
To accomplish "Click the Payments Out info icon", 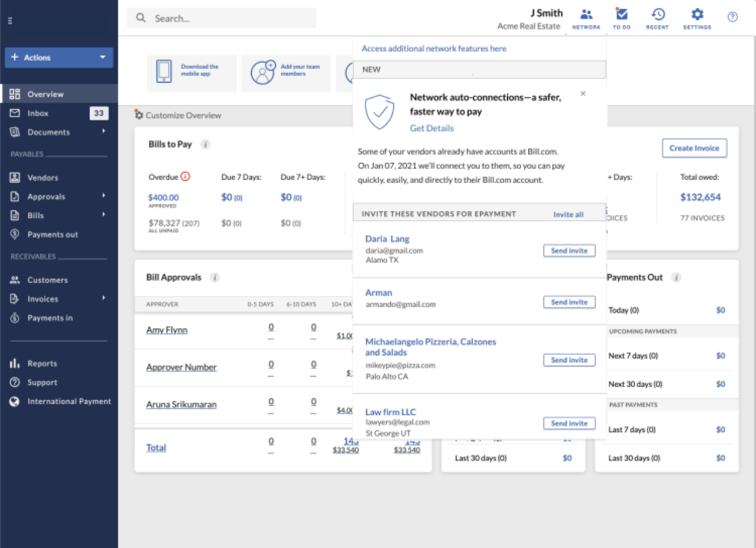I will click(x=676, y=277).
